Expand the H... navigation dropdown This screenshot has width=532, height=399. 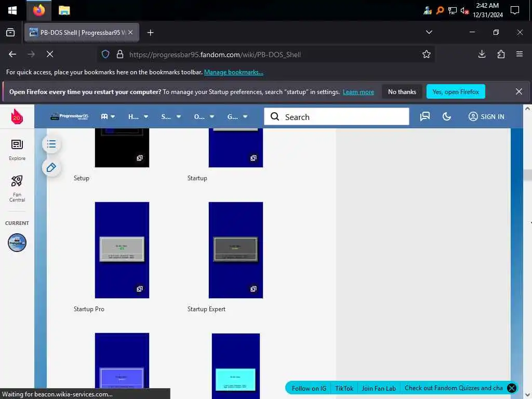pyautogui.click(x=138, y=117)
